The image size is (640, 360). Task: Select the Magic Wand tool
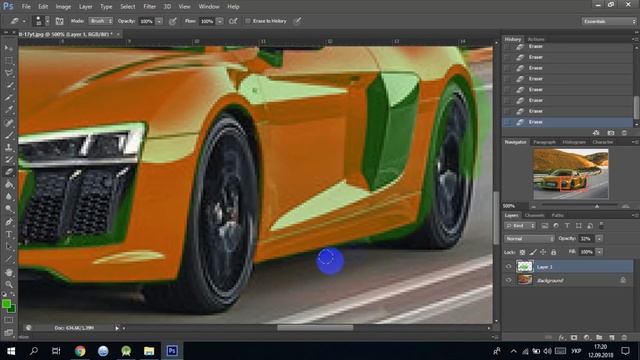coord(9,85)
